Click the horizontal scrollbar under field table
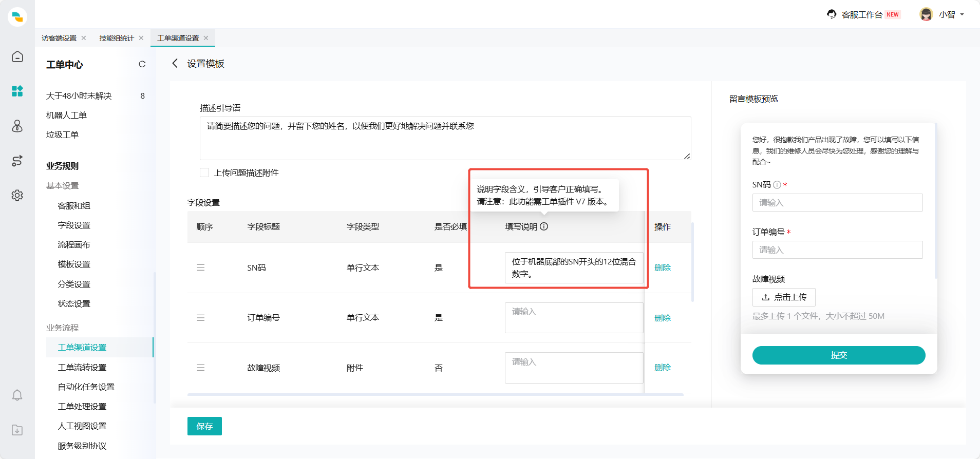980x459 pixels. point(435,394)
